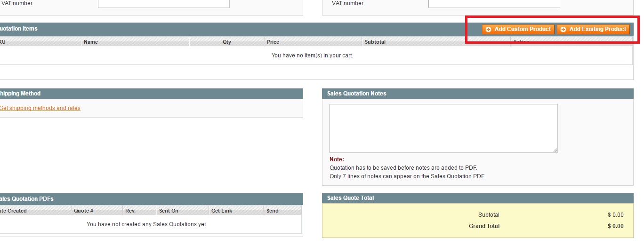Click the Sales Quotation Notes section header
This screenshot has height=245, width=644.
click(x=356, y=94)
